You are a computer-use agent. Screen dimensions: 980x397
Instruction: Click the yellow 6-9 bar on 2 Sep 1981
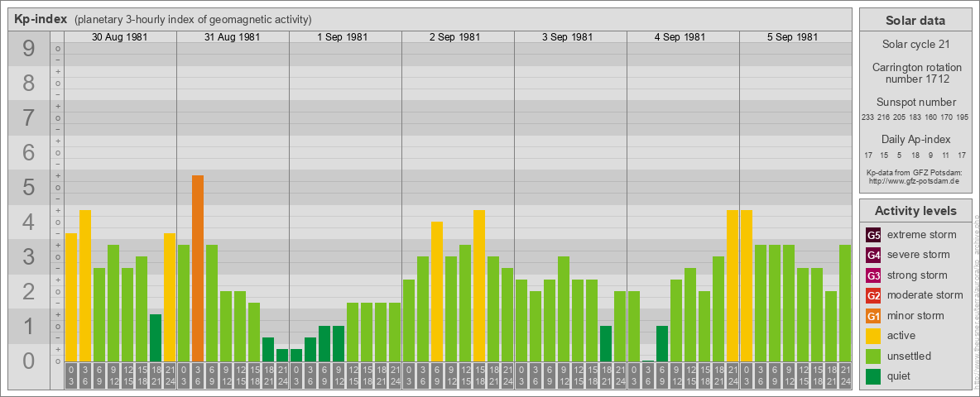pos(437,291)
